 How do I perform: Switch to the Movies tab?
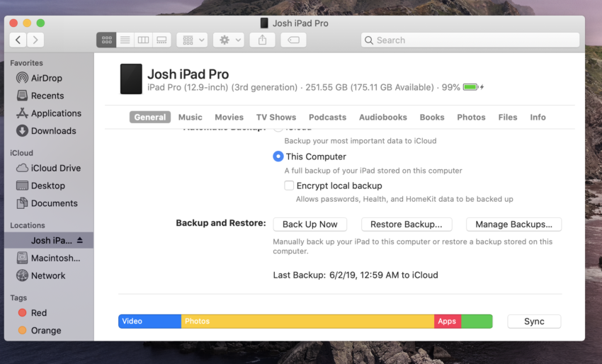[x=229, y=117]
